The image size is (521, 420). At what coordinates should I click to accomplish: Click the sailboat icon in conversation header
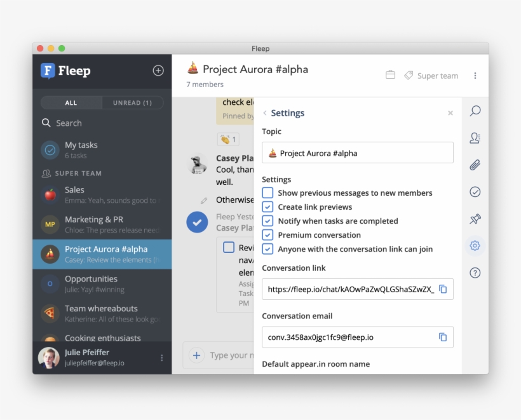coord(193,68)
